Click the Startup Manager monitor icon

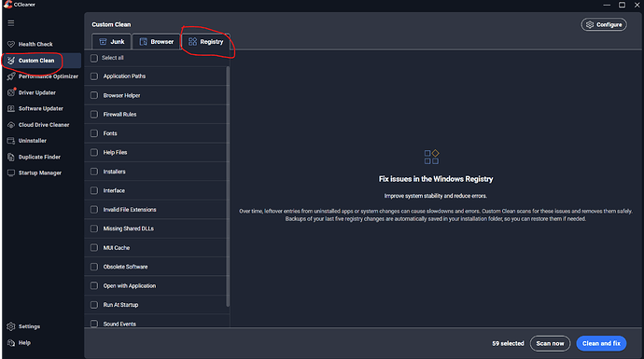tap(11, 173)
